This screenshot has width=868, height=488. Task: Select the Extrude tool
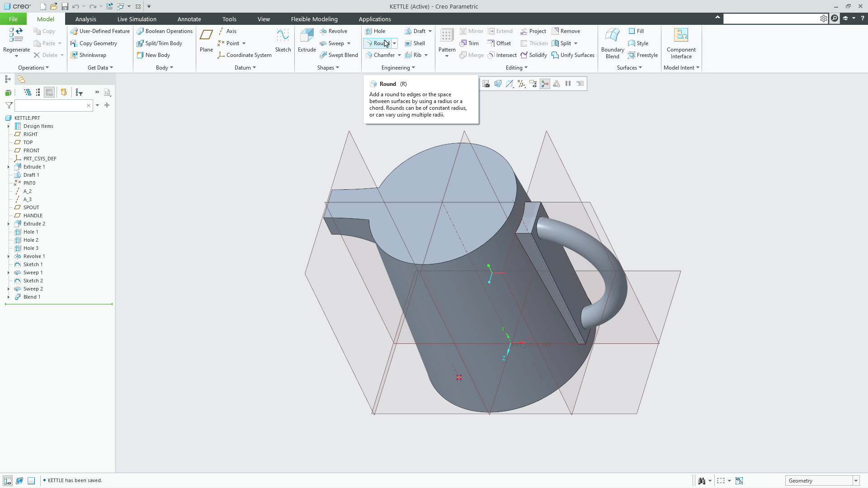point(307,40)
